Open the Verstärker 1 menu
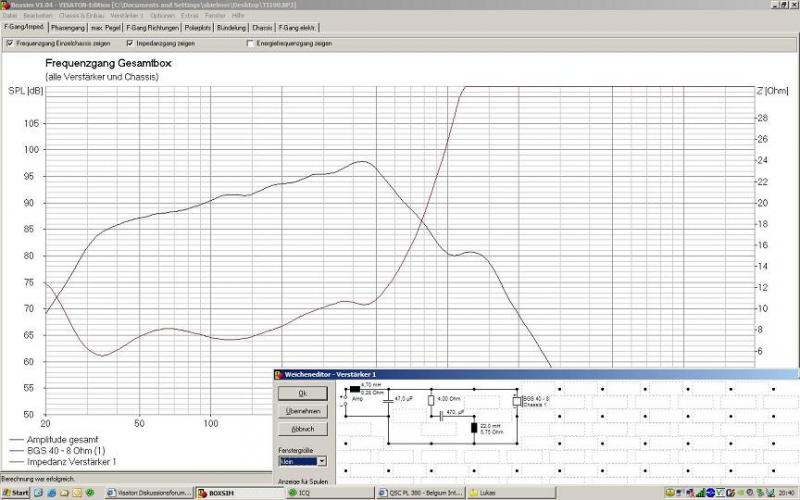800x500 pixels. [x=127, y=16]
